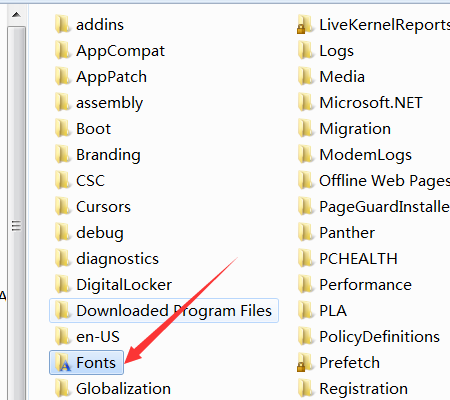The image size is (450, 400).
Task: Click the Microsoft.NET folder icon
Action: coord(306,103)
